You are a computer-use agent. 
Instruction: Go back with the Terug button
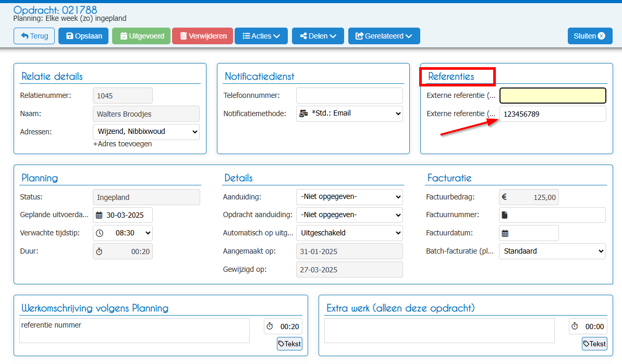34,36
